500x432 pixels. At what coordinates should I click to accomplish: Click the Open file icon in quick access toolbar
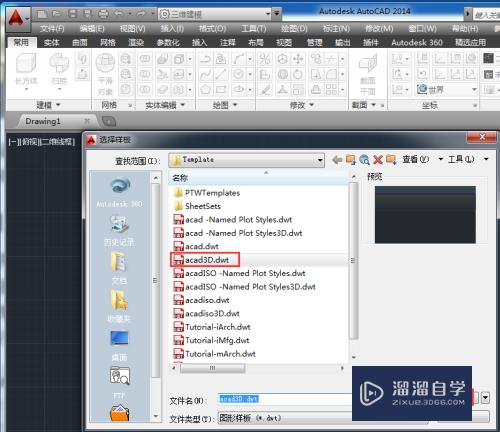[x=57, y=14]
